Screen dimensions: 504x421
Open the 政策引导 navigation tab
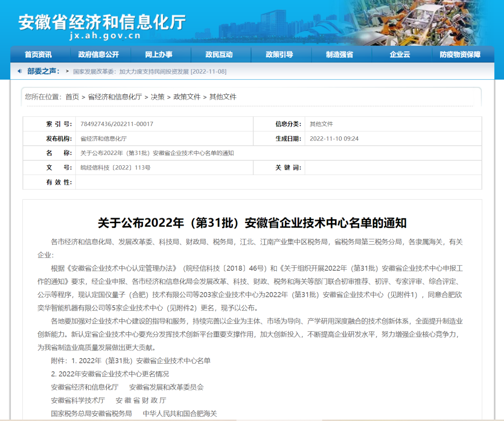[279, 55]
